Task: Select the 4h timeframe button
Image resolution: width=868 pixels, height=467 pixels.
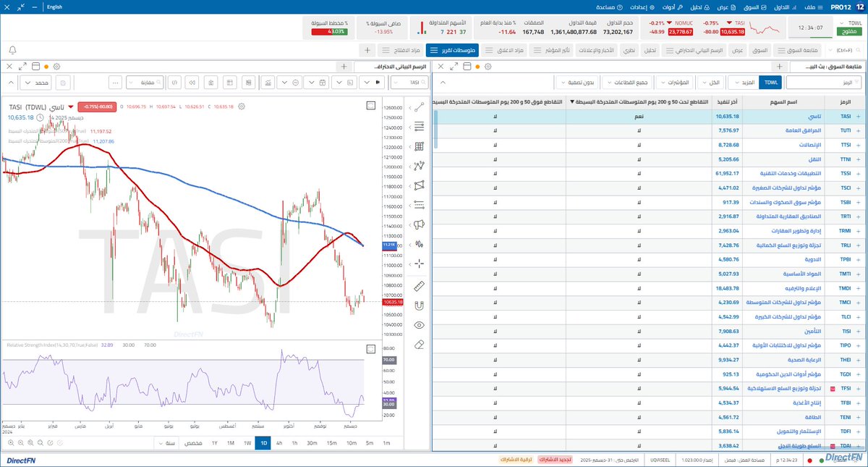Action: (279, 442)
